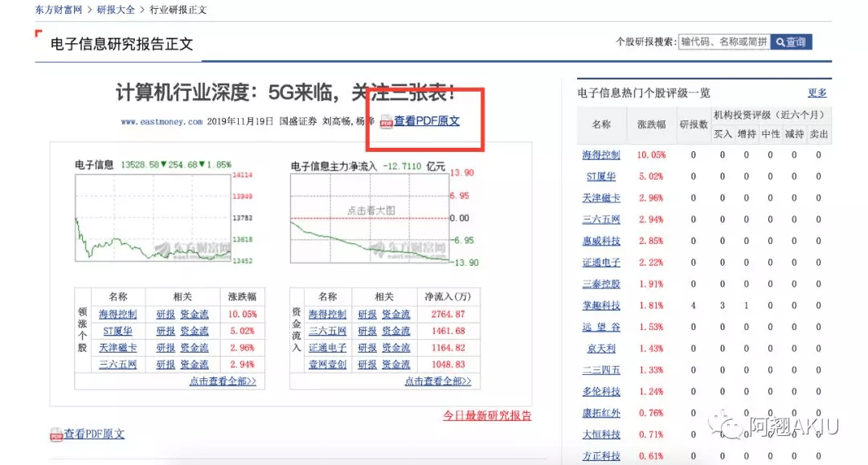
Task: Open 资金流 link for 海得控制
Action: [194, 313]
